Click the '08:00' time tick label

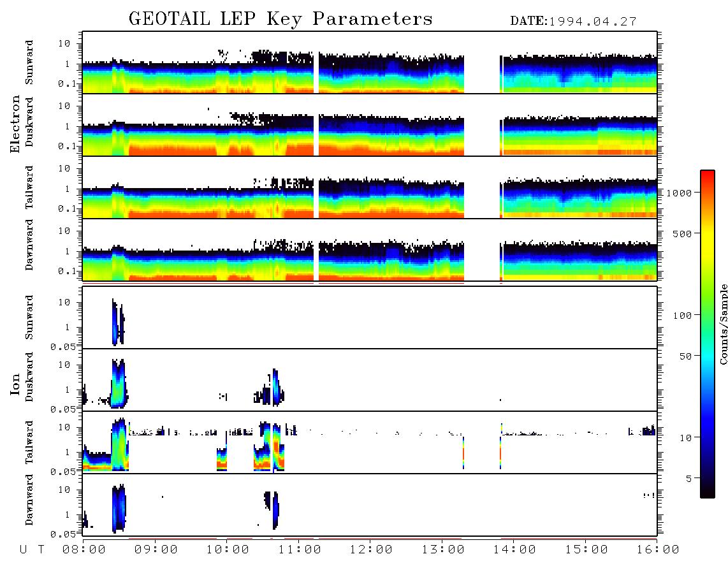point(84,550)
